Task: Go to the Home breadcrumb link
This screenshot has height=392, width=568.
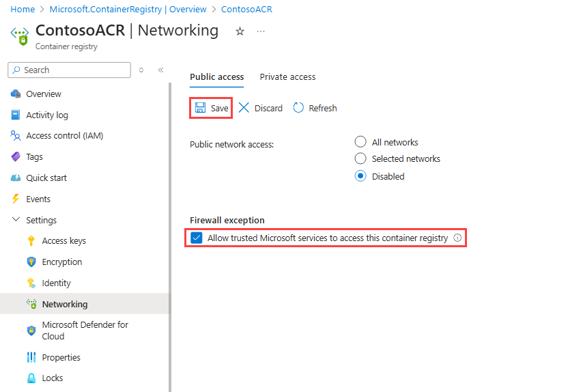Action: [x=23, y=10]
